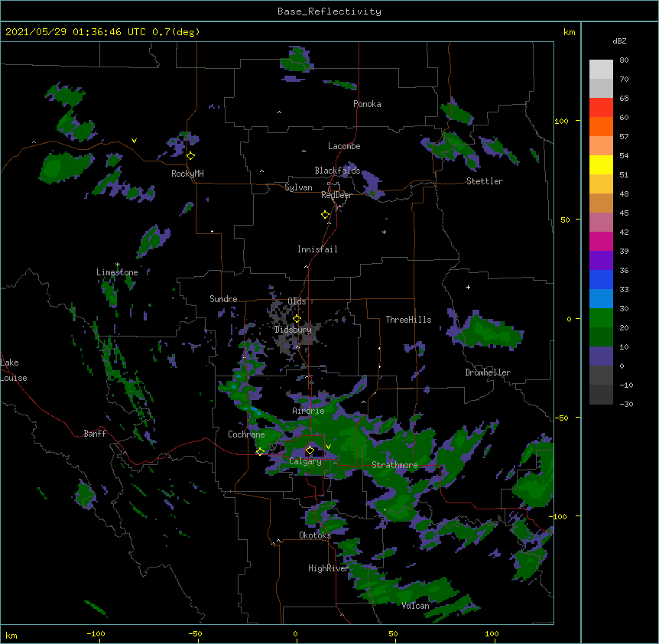Click the ThreeHills town label
The height and width of the screenshot is (644, 659).
408,320
